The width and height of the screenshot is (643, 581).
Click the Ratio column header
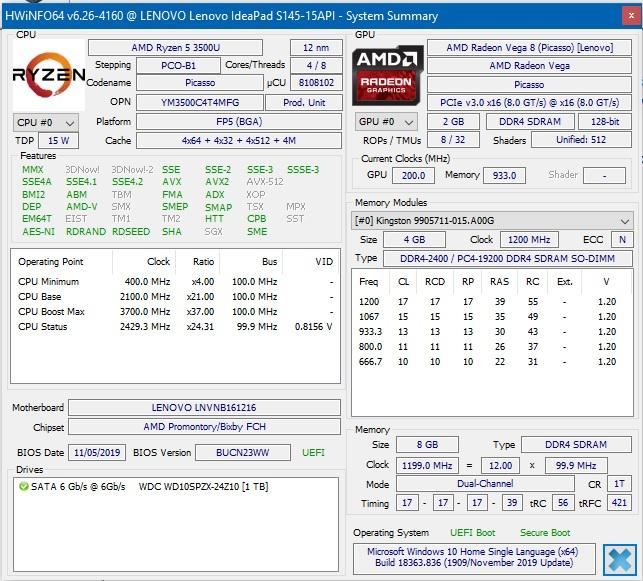203,262
